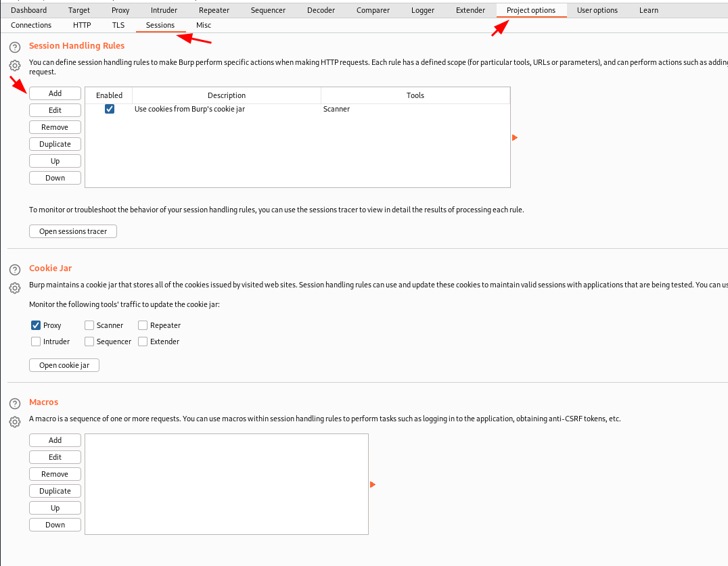Switch to the User options tab

pyautogui.click(x=597, y=10)
